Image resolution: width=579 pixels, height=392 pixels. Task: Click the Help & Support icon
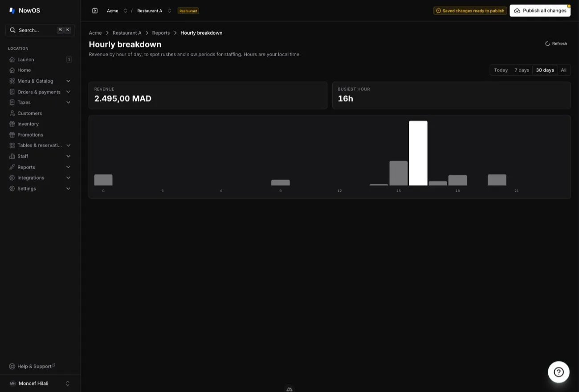click(12, 366)
